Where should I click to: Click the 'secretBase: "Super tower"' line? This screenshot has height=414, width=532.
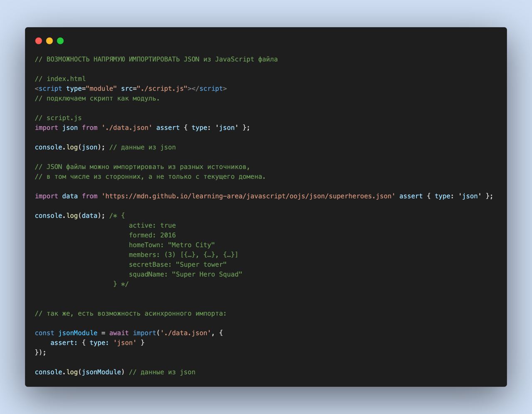coord(177,265)
